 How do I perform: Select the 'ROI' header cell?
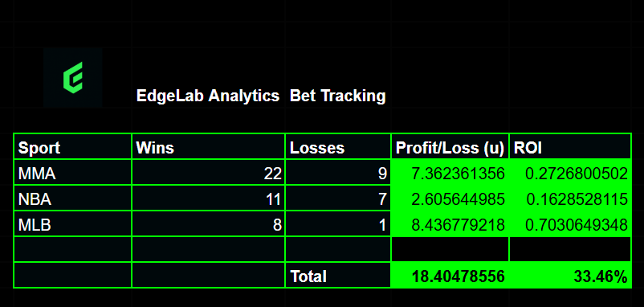(570, 147)
